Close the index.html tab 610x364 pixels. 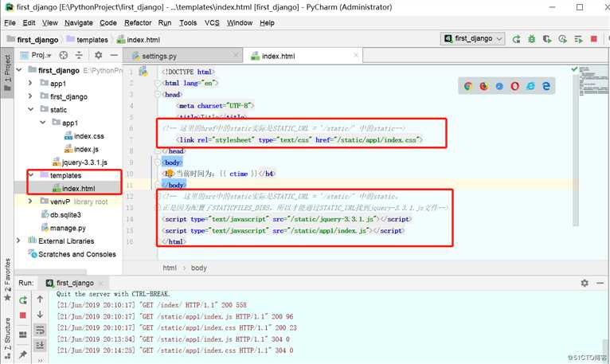[356, 55]
